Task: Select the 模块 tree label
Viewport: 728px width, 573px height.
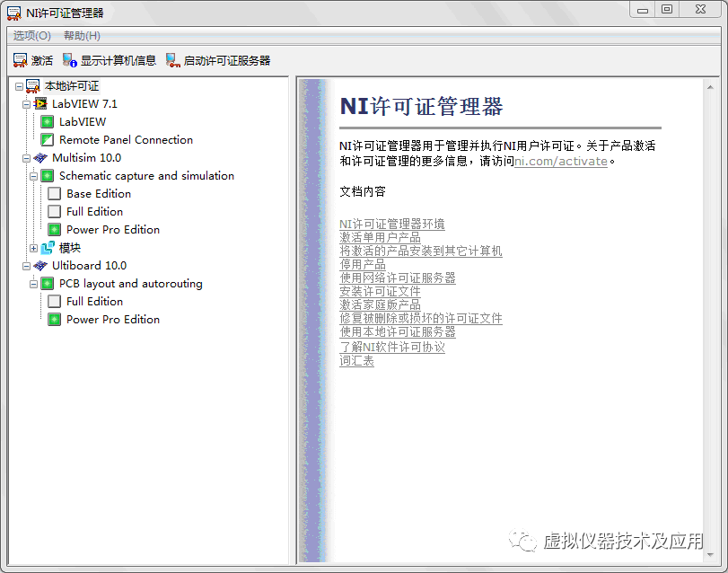Action: [x=70, y=248]
